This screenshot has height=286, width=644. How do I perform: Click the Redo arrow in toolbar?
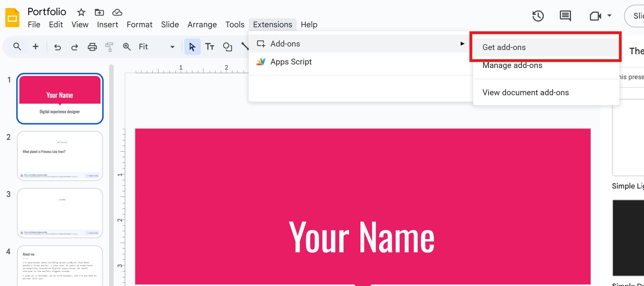point(75,47)
